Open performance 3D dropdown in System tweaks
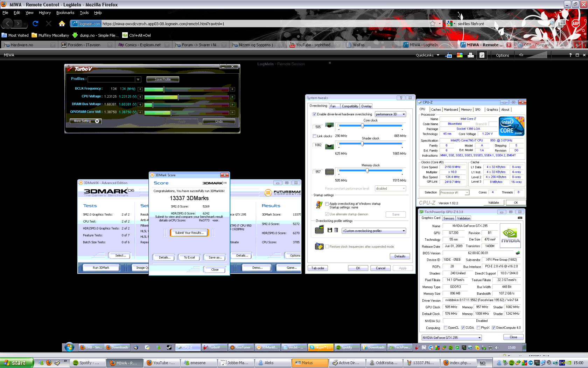This screenshot has width=588, height=368. click(x=390, y=114)
